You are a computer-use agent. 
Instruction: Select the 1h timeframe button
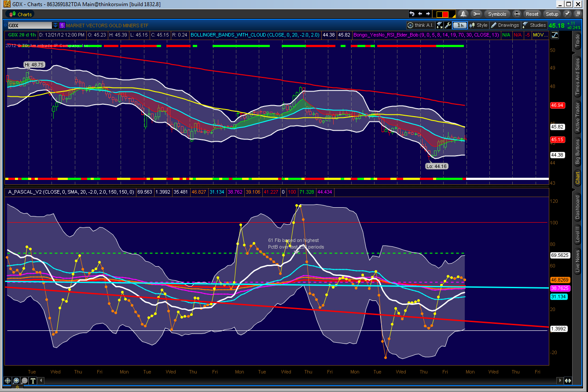[460, 25]
